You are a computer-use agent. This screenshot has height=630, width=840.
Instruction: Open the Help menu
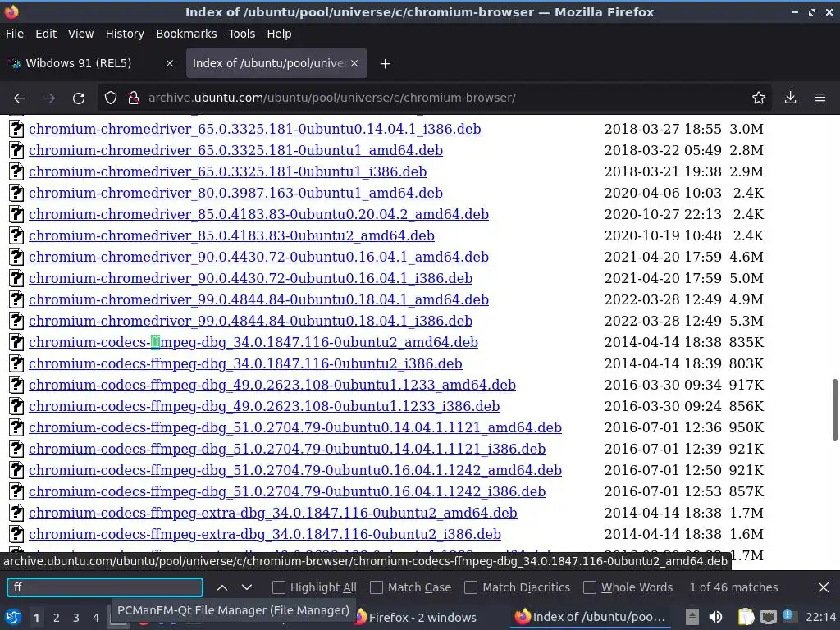click(x=279, y=34)
